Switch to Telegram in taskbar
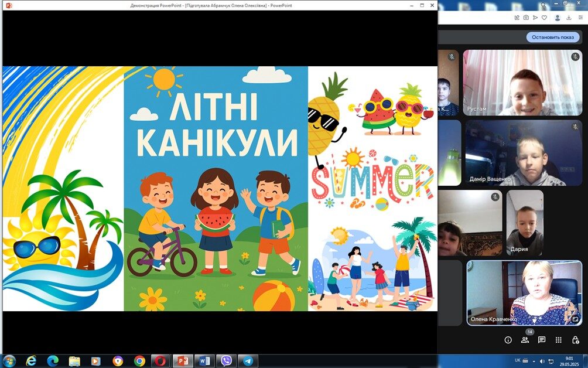Viewport: 588px width, 368px height. click(248, 361)
